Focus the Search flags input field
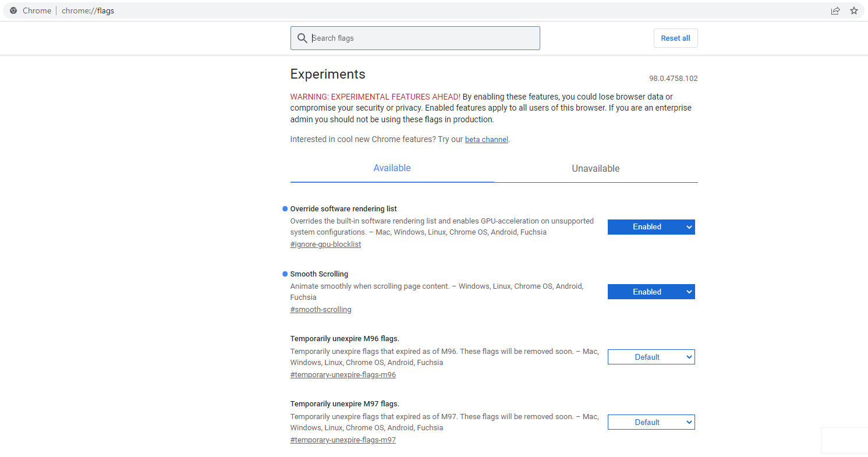 click(422, 38)
